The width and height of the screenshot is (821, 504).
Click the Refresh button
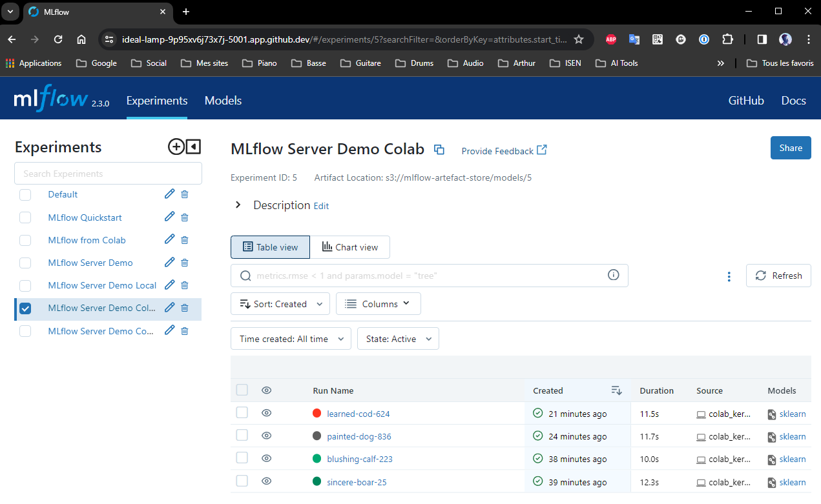point(778,276)
